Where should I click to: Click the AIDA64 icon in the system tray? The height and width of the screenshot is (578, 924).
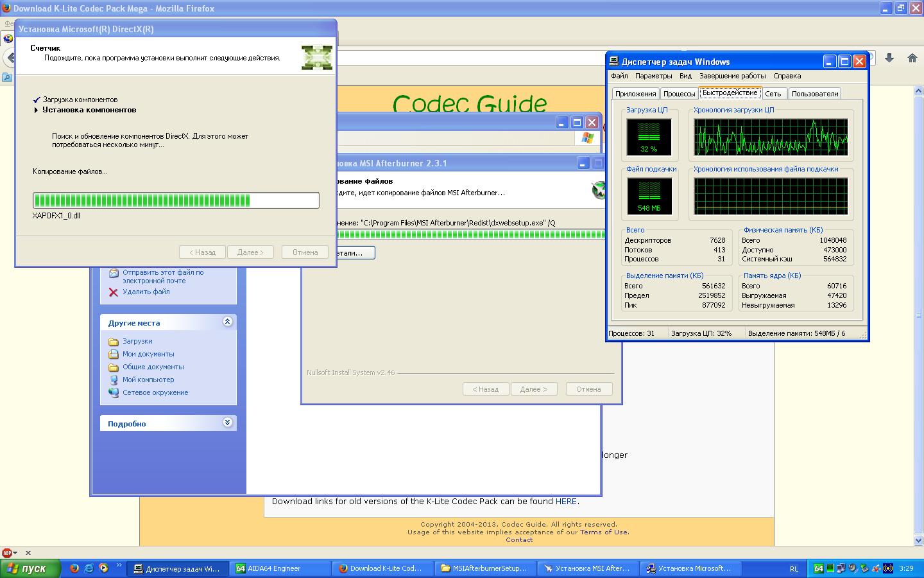818,568
